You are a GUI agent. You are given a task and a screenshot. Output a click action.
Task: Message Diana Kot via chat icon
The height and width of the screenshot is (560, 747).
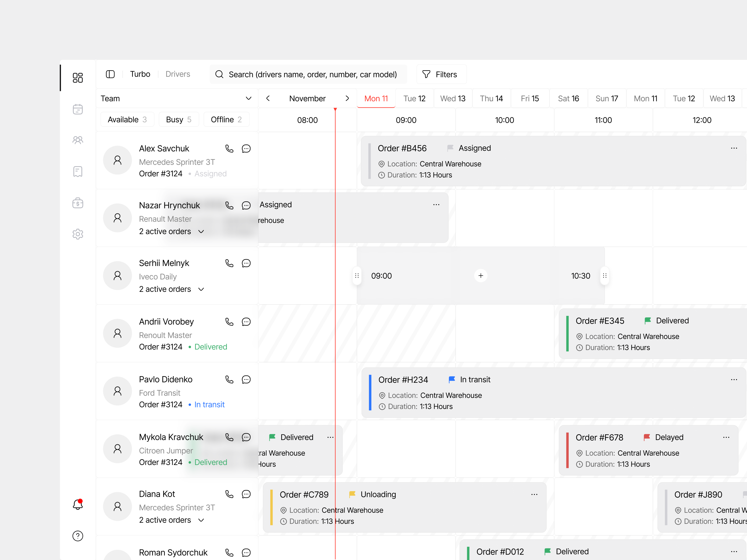pyautogui.click(x=246, y=494)
